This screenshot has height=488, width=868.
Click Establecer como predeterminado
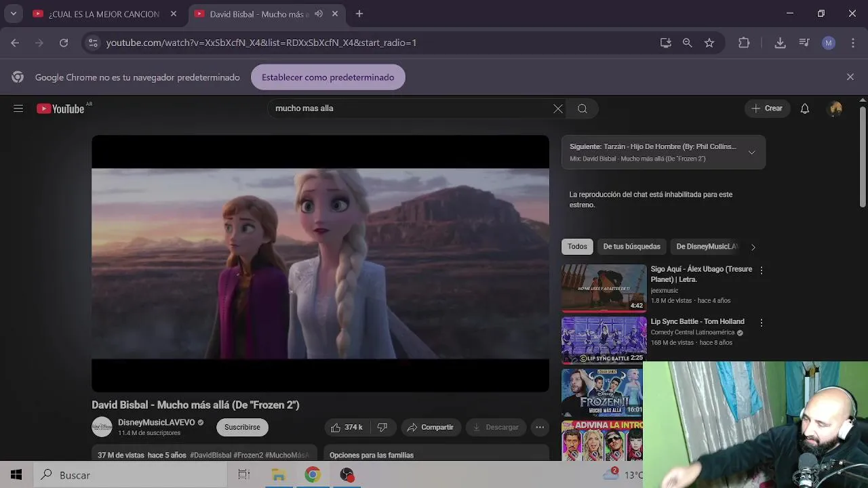(328, 77)
